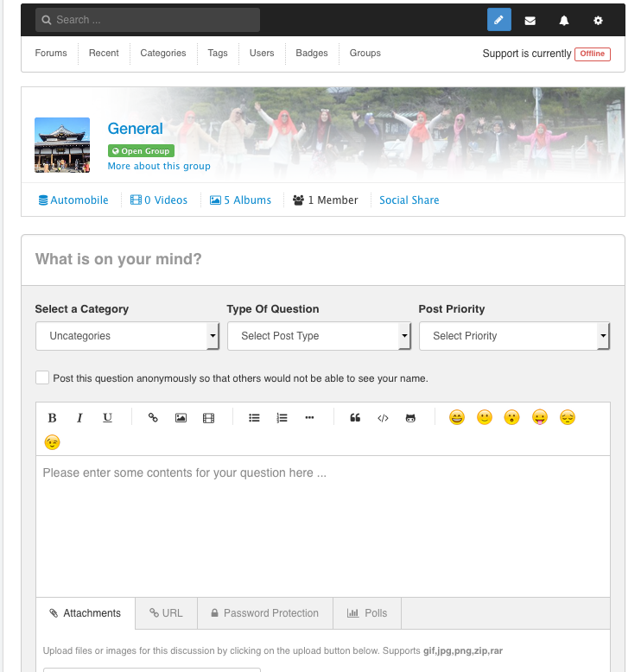Open the messages envelope icon
This screenshot has width=641, height=672.
530,20
